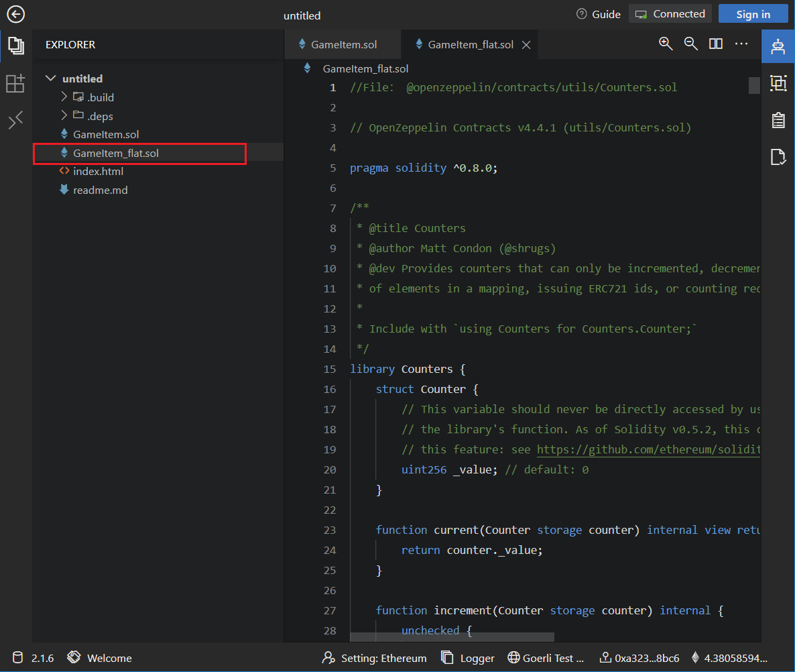Split the editor view
Image resolution: width=795 pixels, height=672 pixels.
pyautogui.click(x=716, y=44)
